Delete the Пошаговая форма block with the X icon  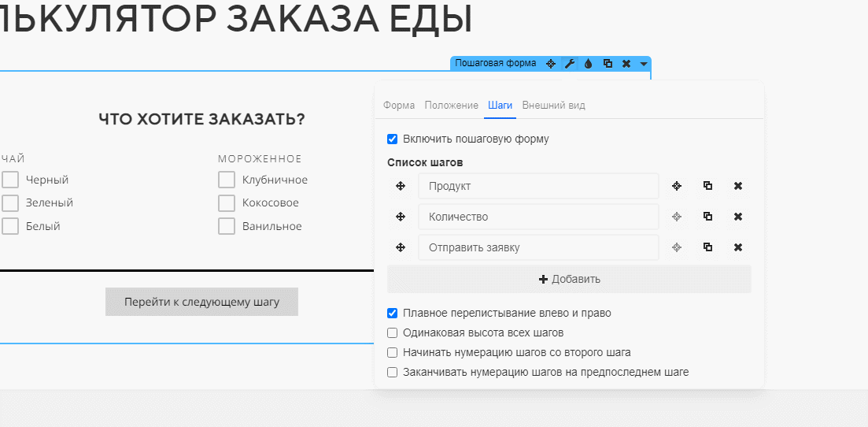[626, 64]
